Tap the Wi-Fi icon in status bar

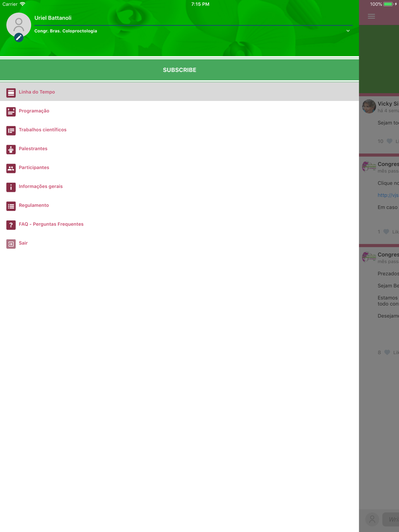[23, 4]
